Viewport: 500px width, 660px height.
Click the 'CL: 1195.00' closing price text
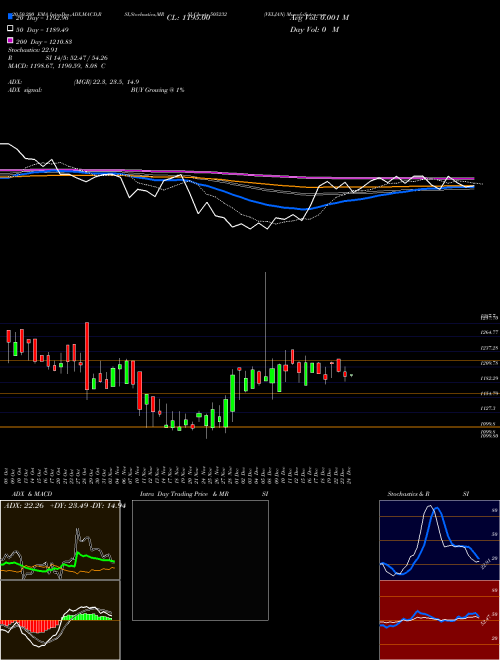pos(188,18)
